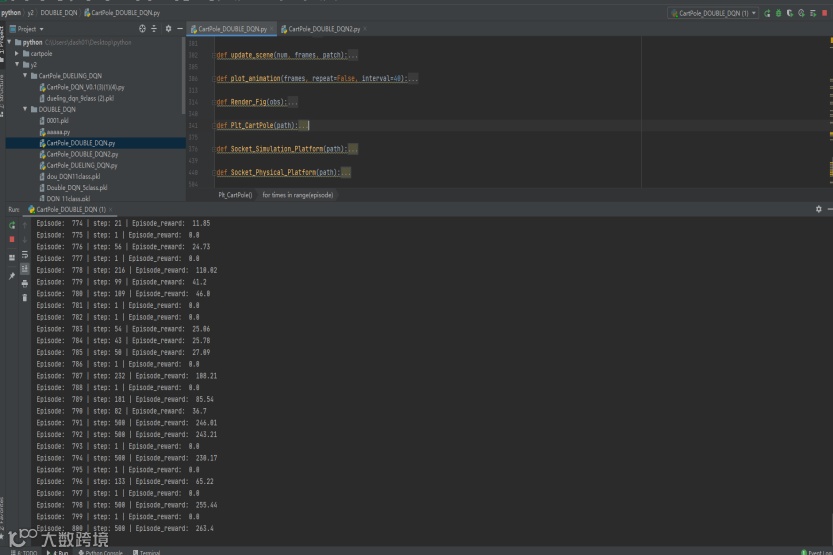Screen dimensions: 833x555
Task: Toggle Soft-Wrap in the Run console
Action: click(x=24, y=255)
